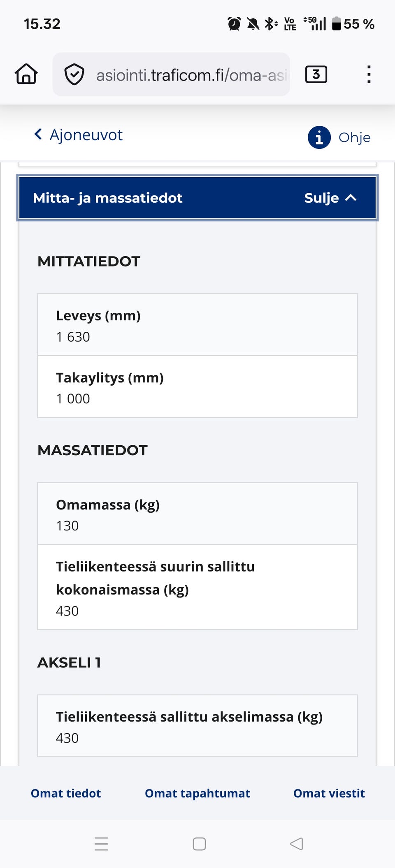Open the Omat viestit tab
Image resolution: width=395 pixels, height=868 pixels.
pos(329,793)
